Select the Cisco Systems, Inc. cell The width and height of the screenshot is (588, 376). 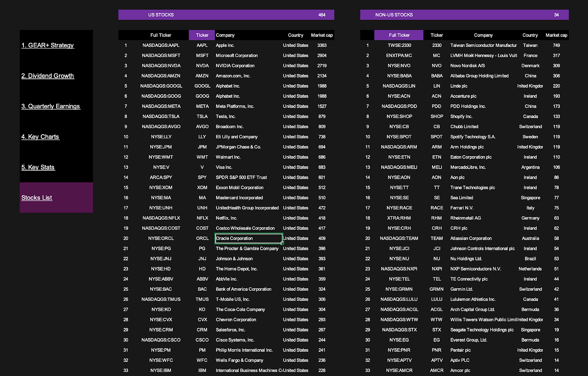pyautogui.click(x=235, y=340)
